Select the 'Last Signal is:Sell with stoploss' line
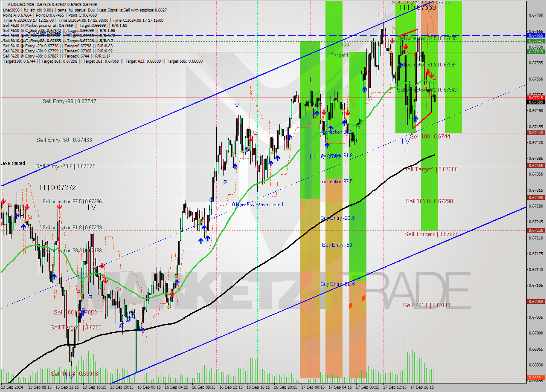 (132, 10)
